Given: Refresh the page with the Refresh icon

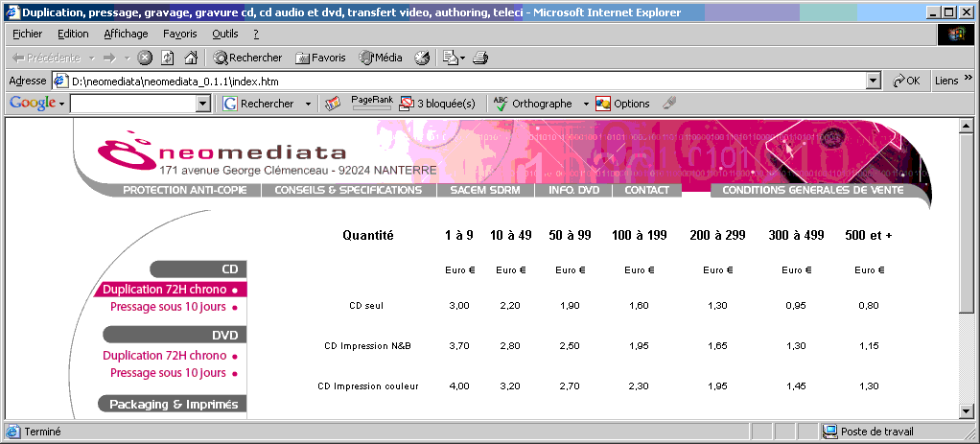Looking at the screenshot, I should tap(168, 58).
